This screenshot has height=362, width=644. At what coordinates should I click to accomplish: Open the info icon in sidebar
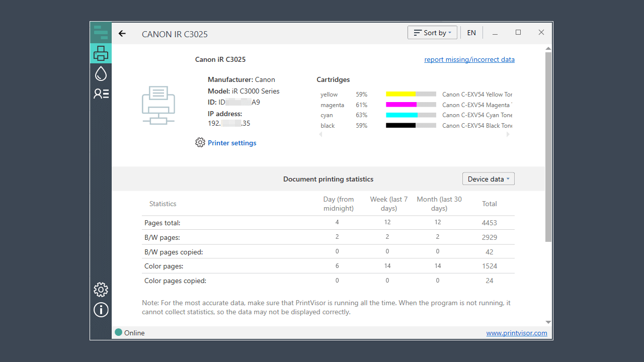[101, 310]
